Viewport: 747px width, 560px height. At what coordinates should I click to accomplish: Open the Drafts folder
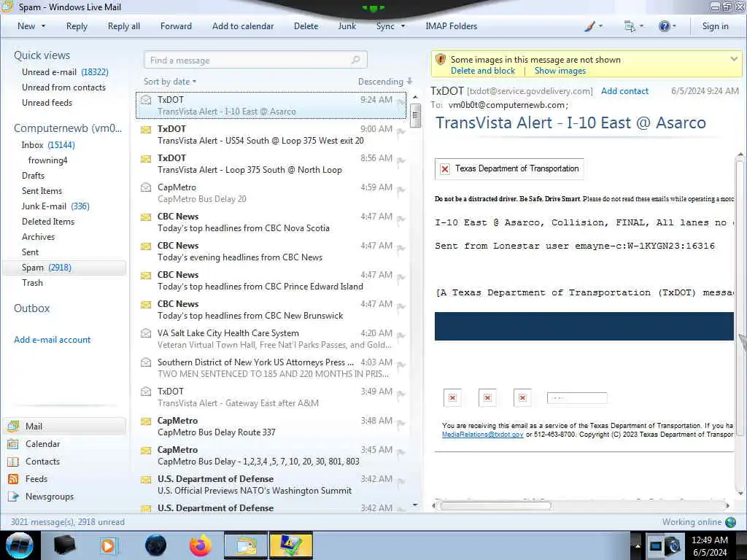33,175
